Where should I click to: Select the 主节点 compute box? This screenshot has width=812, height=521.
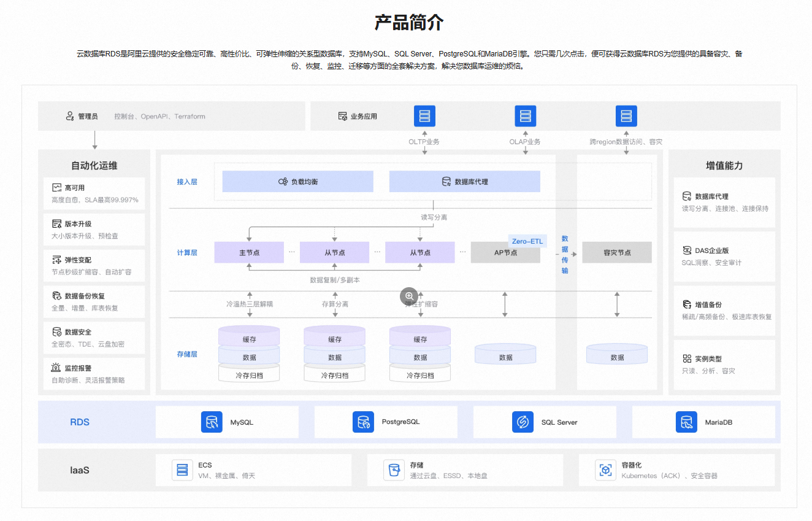249,252
